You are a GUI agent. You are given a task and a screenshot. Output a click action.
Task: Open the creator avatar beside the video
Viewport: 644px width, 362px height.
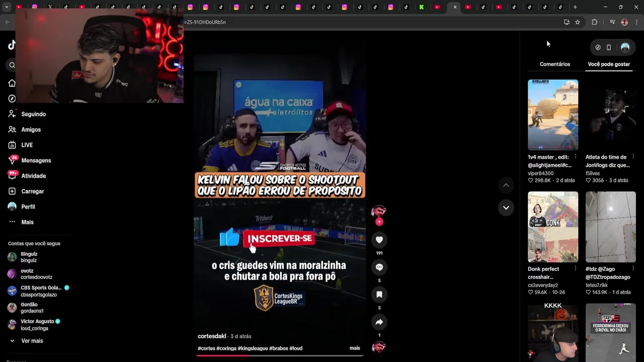tap(378, 211)
